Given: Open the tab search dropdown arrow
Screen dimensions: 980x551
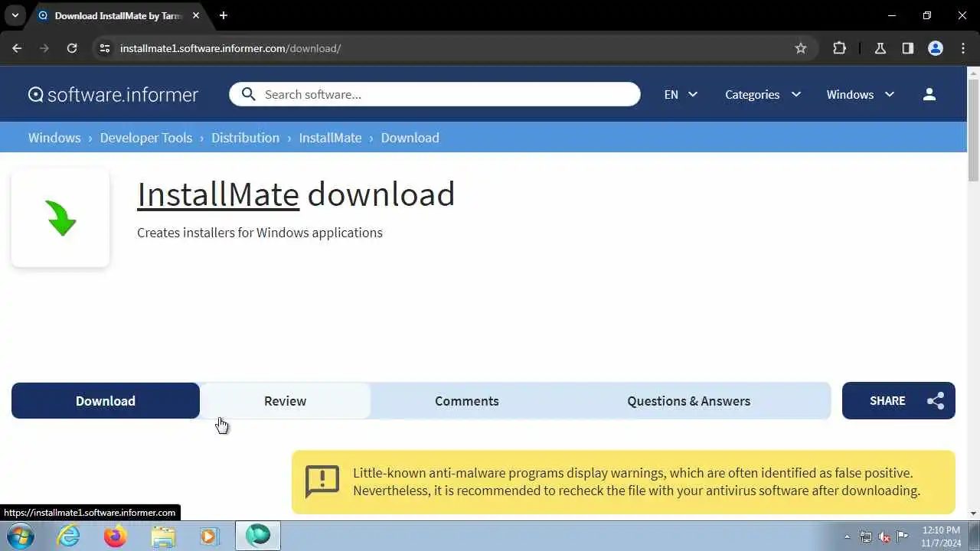Looking at the screenshot, I should (15, 15).
